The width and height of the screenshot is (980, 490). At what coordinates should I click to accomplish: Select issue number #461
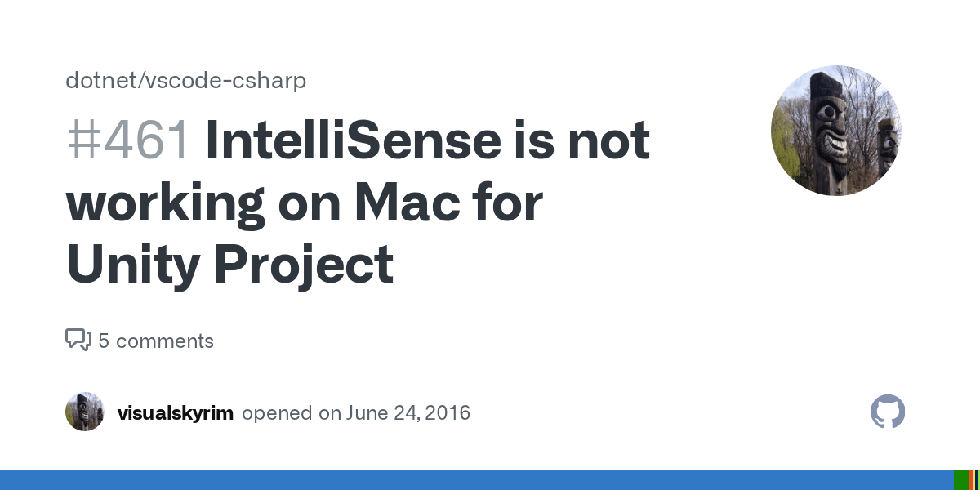(x=128, y=140)
